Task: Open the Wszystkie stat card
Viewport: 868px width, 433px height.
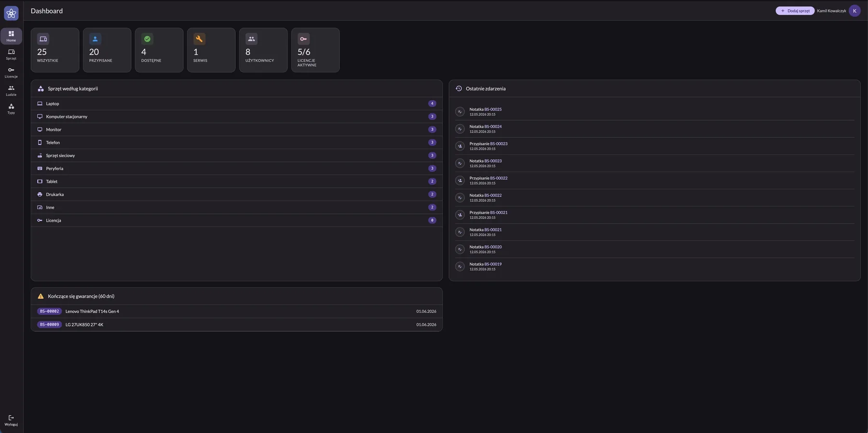Action: point(55,50)
